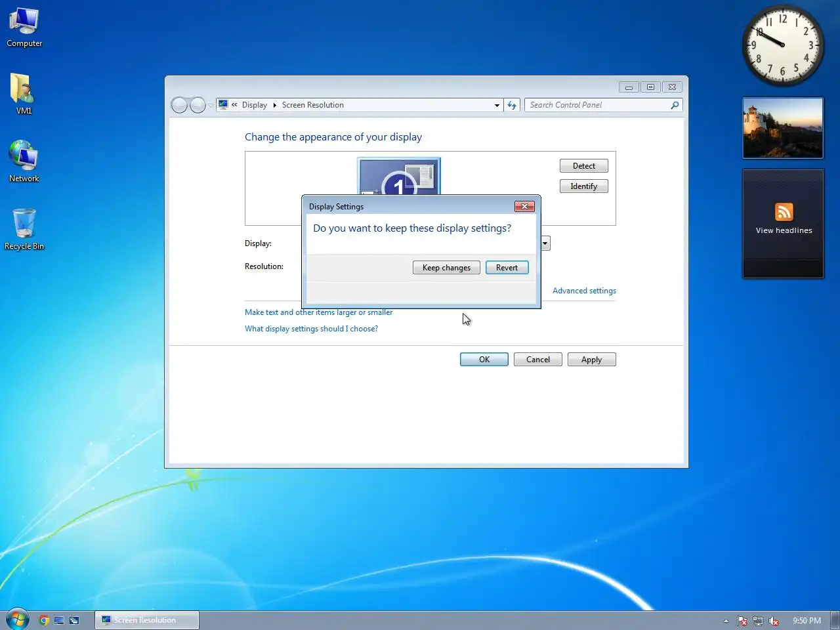Click the RSS feed icon in headlines gadget
840x630 pixels.
point(784,212)
